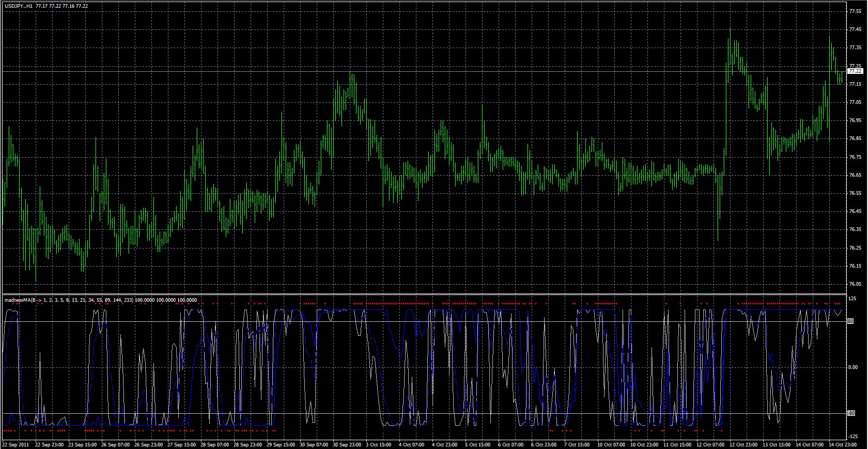Click the 0.00 indicator level label
Image resolution: width=868 pixels, height=449 pixels.
pos(853,367)
